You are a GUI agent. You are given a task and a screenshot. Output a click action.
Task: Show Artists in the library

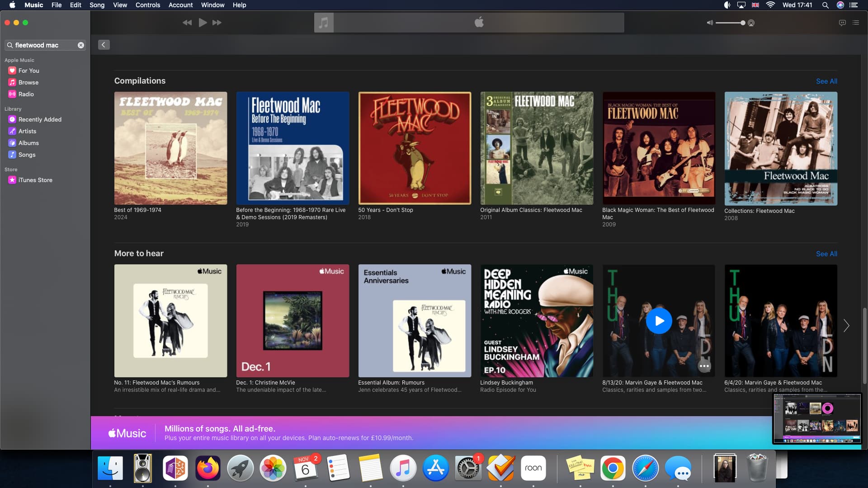tap(27, 131)
